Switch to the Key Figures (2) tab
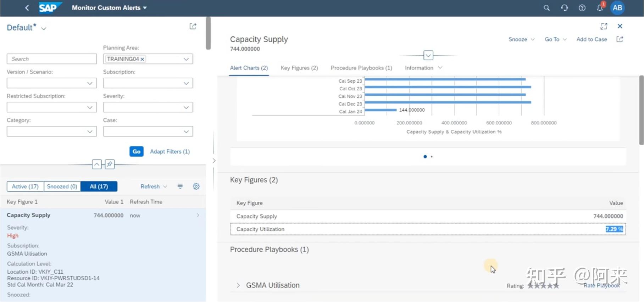Image resolution: width=644 pixels, height=302 pixels. [x=299, y=68]
